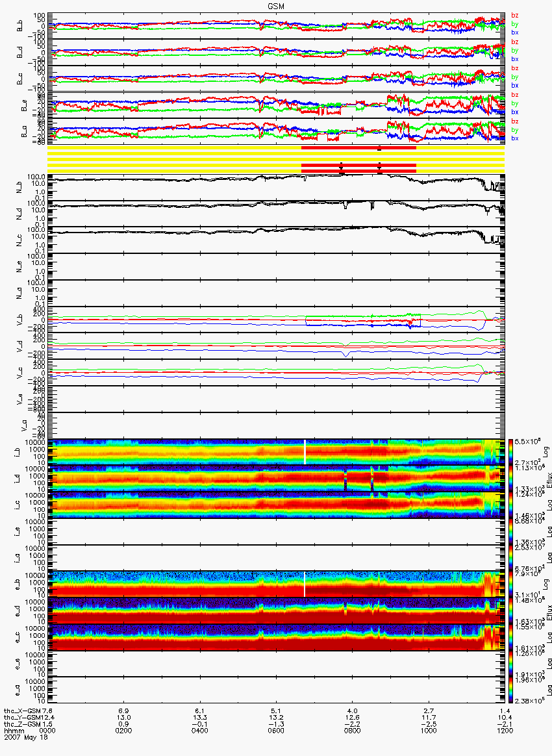
Task: Click the 0000 time axis label
Action: pos(47,731)
